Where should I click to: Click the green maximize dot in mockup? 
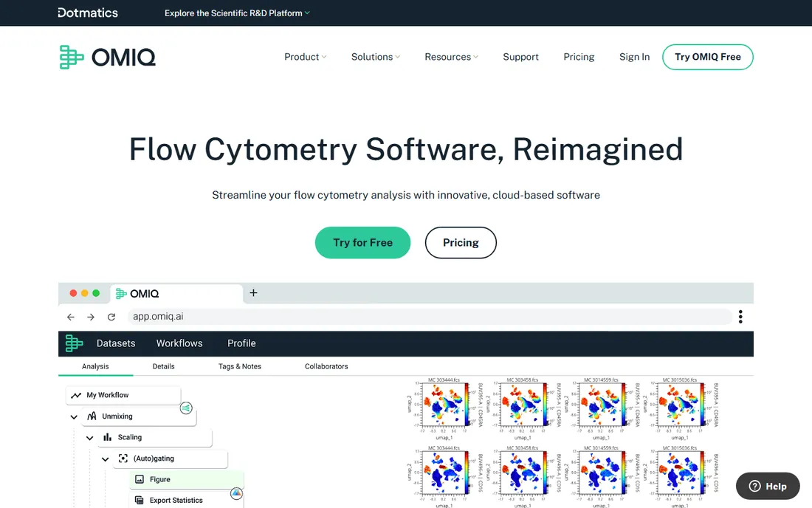(96, 293)
